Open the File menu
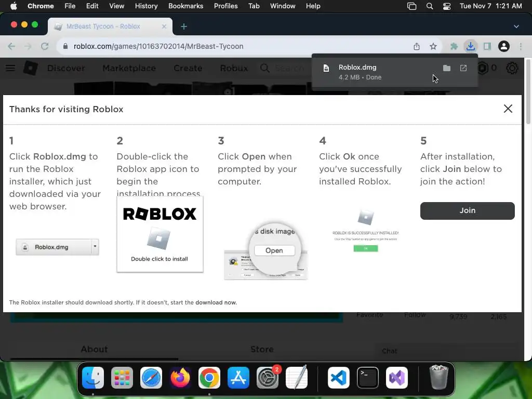Image resolution: width=532 pixels, height=399 pixels. coord(70,6)
